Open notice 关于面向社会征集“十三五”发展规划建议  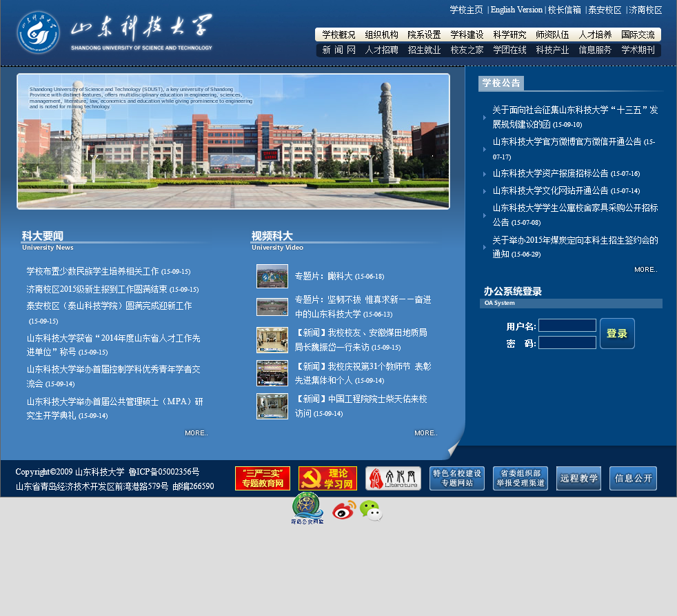click(x=575, y=117)
